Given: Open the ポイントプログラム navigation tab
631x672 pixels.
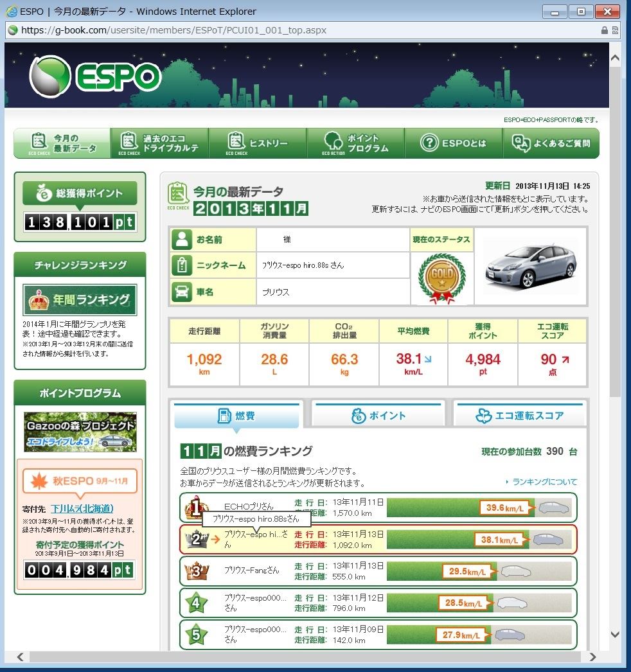Looking at the screenshot, I should [356, 143].
